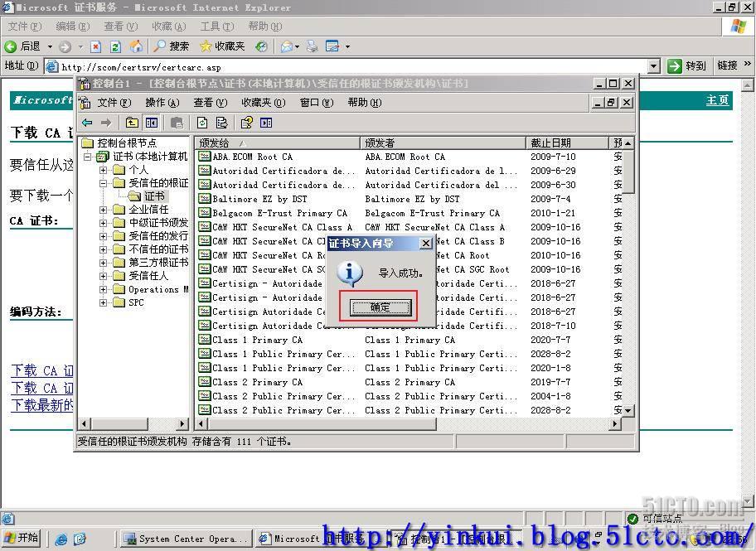Click the IE 转到 Go button
This screenshot has height=551, width=756.
(687, 66)
